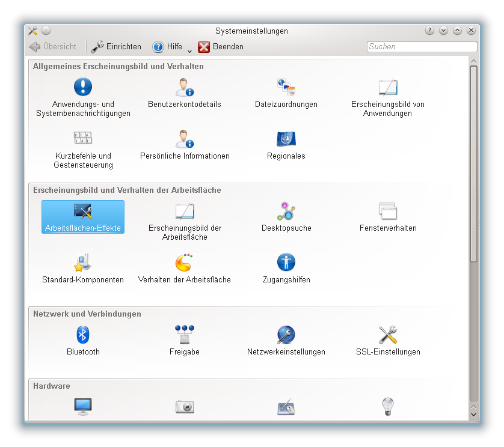Open Dateizuordnungen settings

coord(286,93)
